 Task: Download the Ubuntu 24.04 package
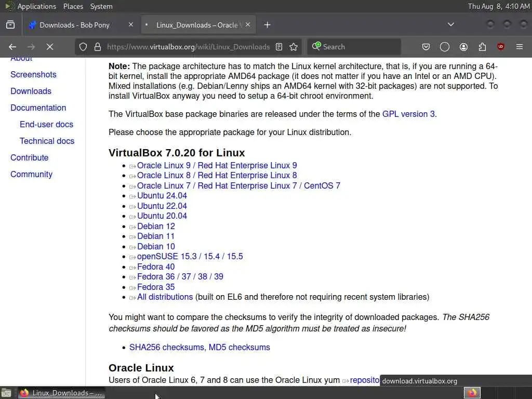click(162, 196)
